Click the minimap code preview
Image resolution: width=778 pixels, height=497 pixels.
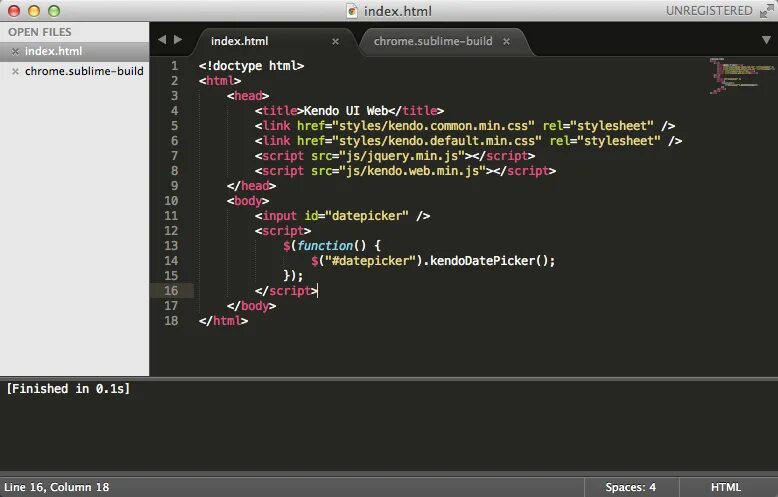click(x=742, y=75)
